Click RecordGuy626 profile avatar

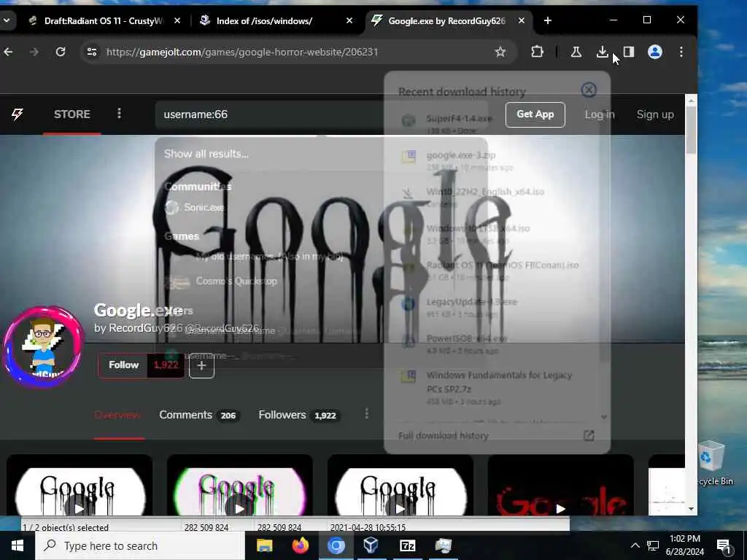(43, 347)
